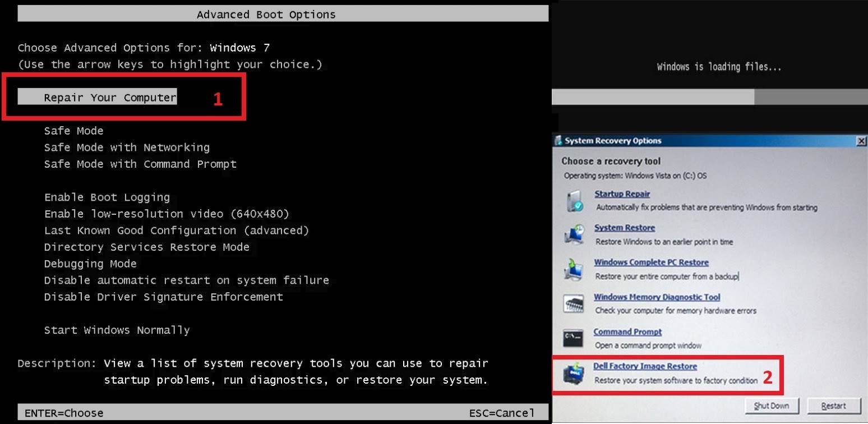Open the Command Prompt link
This screenshot has height=424, width=868.
coord(627,331)
